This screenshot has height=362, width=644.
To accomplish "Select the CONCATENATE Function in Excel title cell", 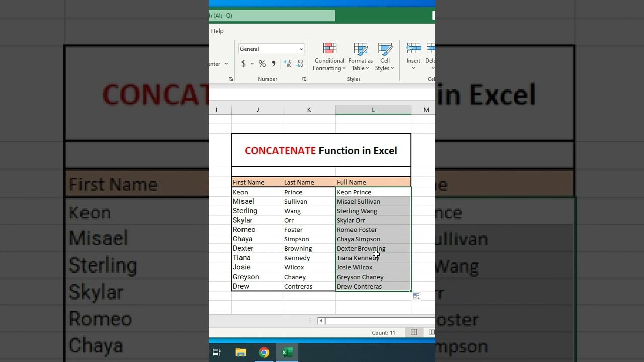I will [321, 150].
